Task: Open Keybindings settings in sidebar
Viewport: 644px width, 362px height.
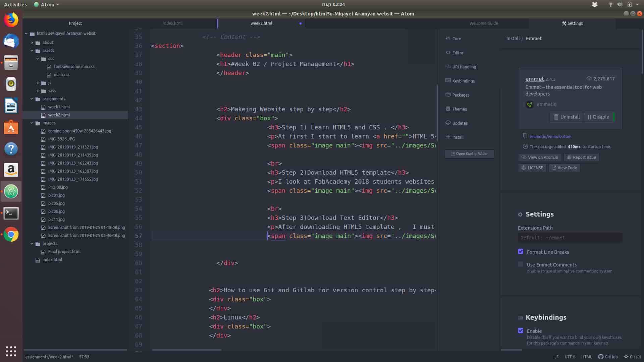Action: tap(463, 81)
